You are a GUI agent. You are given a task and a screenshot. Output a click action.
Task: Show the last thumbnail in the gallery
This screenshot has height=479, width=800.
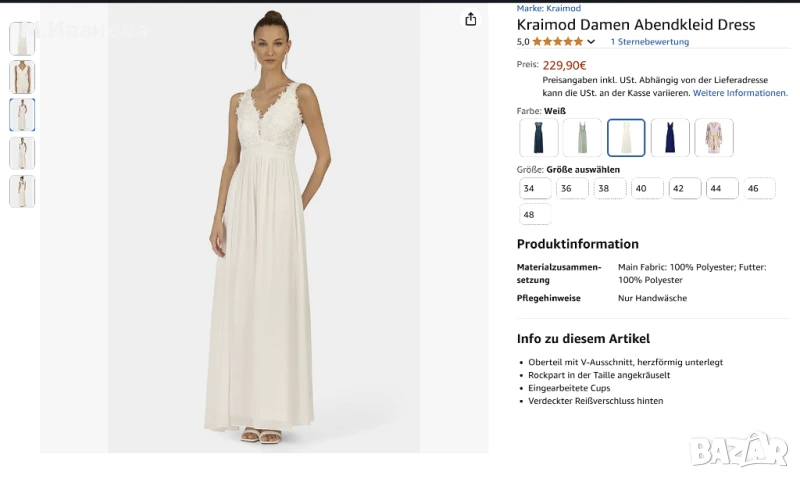click(22, 191)
